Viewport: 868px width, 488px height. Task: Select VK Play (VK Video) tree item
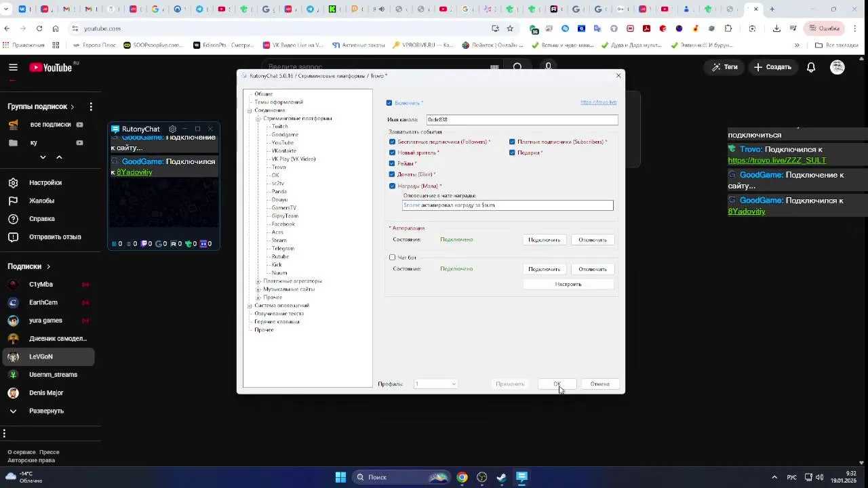tap(294, 159)
